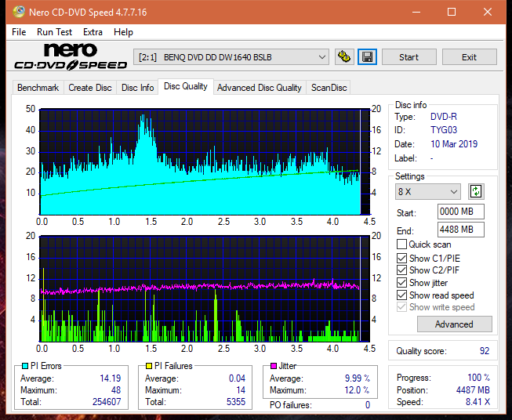The height and width of the screenshot is (420, 512).
Task: Open the File menu
Action: coord(19,32)
